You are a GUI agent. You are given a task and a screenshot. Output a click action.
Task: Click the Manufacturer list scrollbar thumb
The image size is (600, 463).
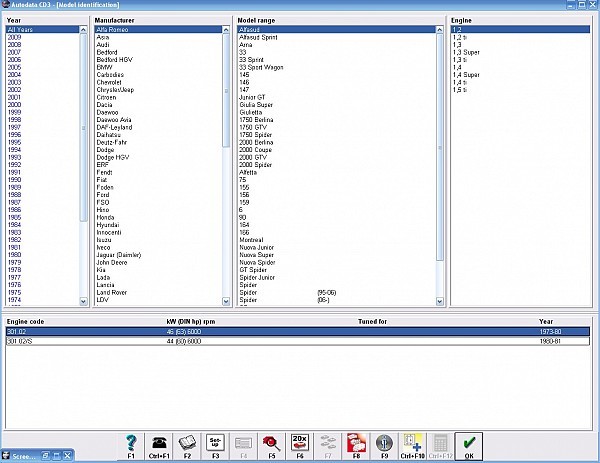point(226,91)
